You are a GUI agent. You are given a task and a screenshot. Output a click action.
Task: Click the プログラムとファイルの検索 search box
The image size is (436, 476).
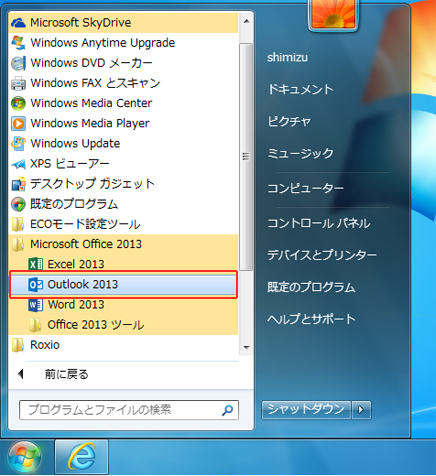pyautogui.click(x=129, y=410)
